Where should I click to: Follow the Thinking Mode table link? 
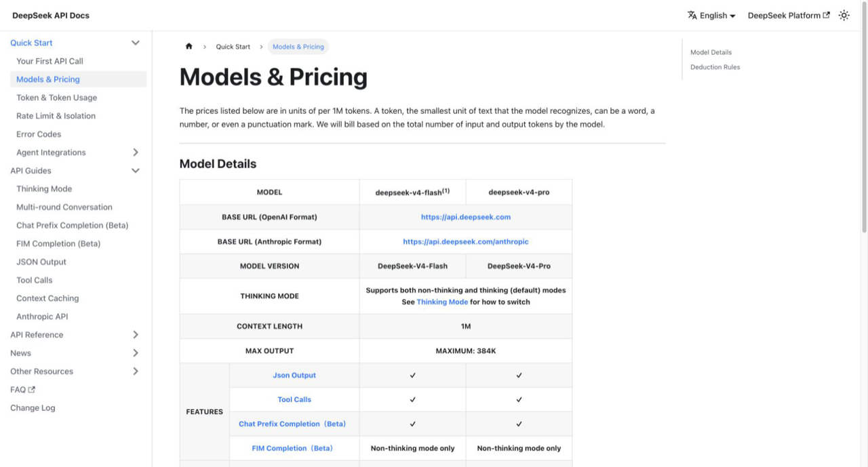tap(442, 302)
